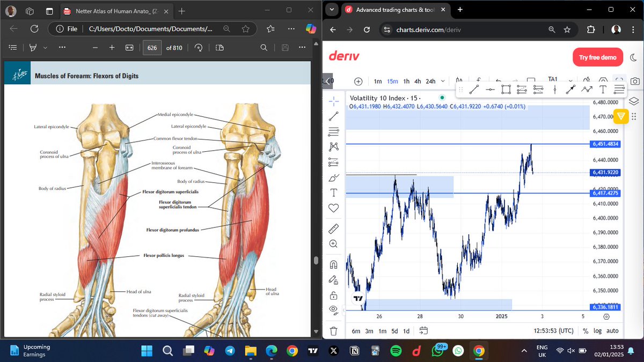The width and height of the screenshot is (644, 362).
Task: Select the ruler measure tool
Action: 333,228
